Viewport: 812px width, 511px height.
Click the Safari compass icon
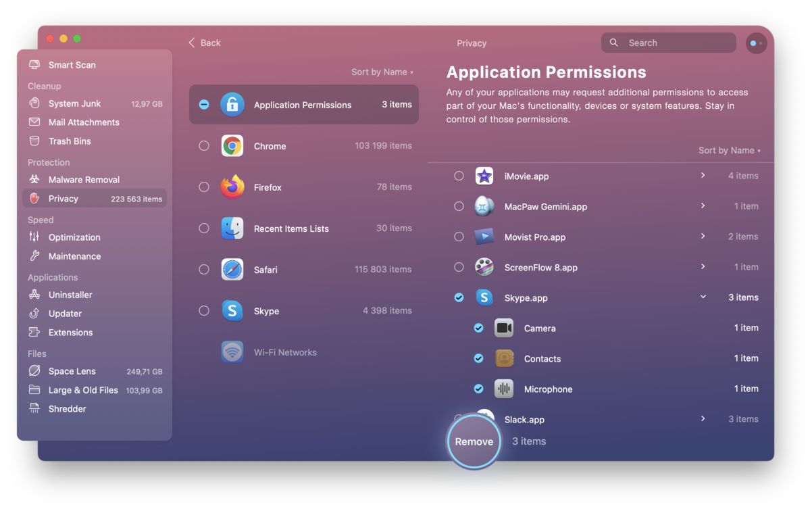[x=232, y=270]
